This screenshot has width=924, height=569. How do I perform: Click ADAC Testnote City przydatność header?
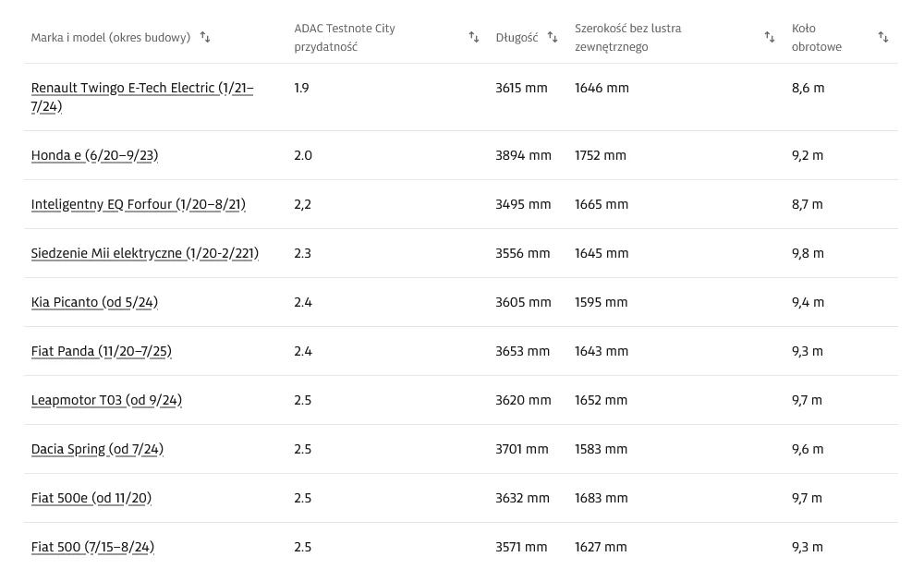(344, 38)
